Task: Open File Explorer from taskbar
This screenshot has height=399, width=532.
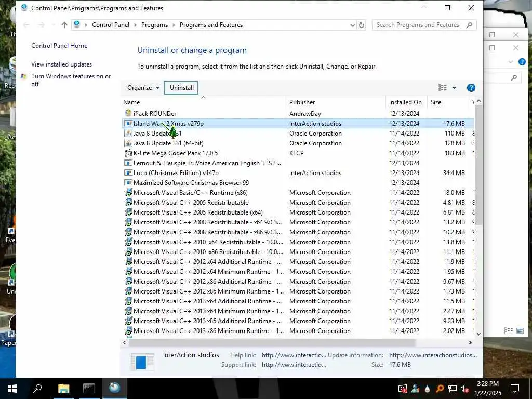Action: 63,389
